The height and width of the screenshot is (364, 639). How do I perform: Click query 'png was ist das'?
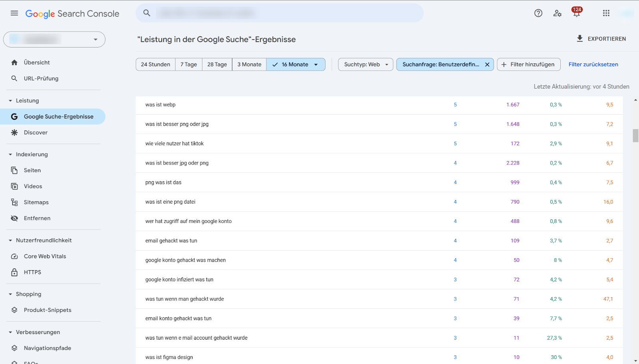pos(163,182)
